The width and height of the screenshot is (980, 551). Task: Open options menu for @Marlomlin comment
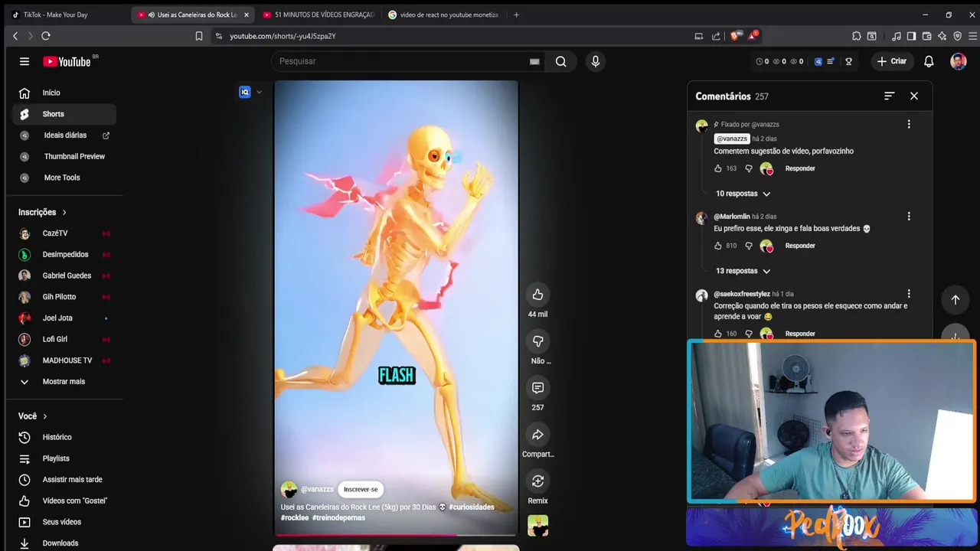click(x=909, y=217)
